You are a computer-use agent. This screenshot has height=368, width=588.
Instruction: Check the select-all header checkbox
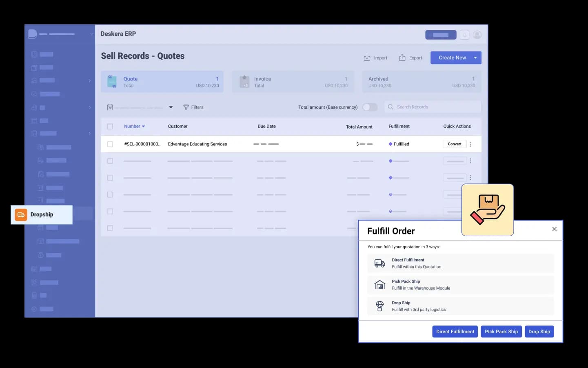(x=110, y=127)
